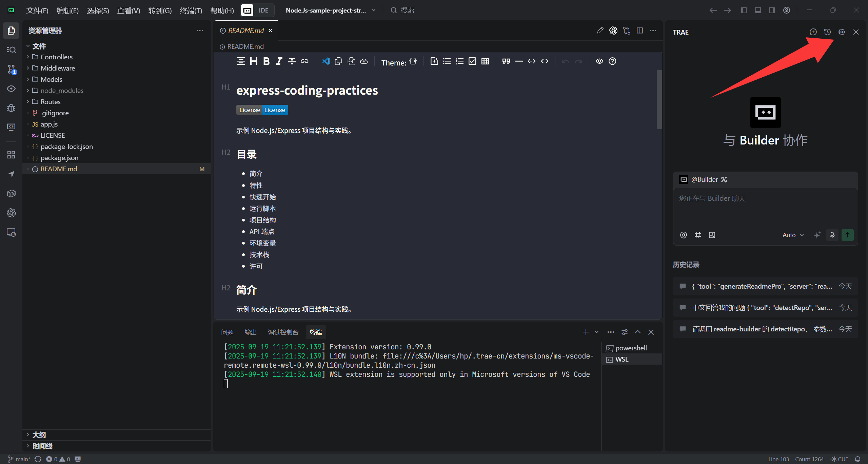Viewport: 868px width, 464px height.
Task: Switch to the 问题 panel tab
Action: (227, 332)
